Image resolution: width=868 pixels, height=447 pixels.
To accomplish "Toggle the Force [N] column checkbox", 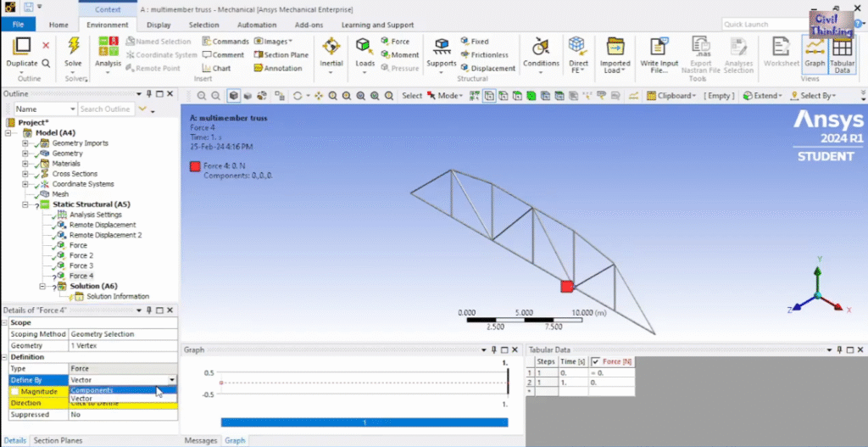I will pos(595,362).
